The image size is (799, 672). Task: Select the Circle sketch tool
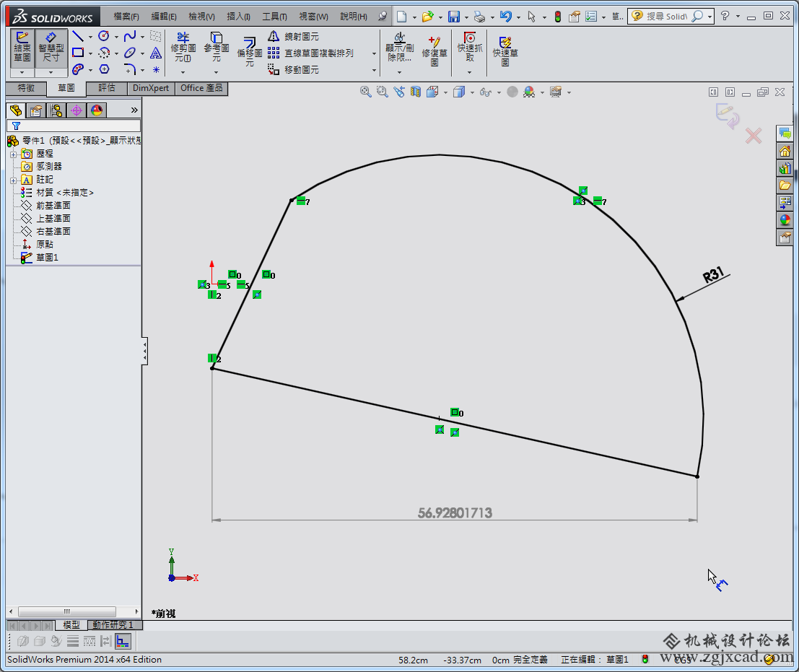[104, 36]
